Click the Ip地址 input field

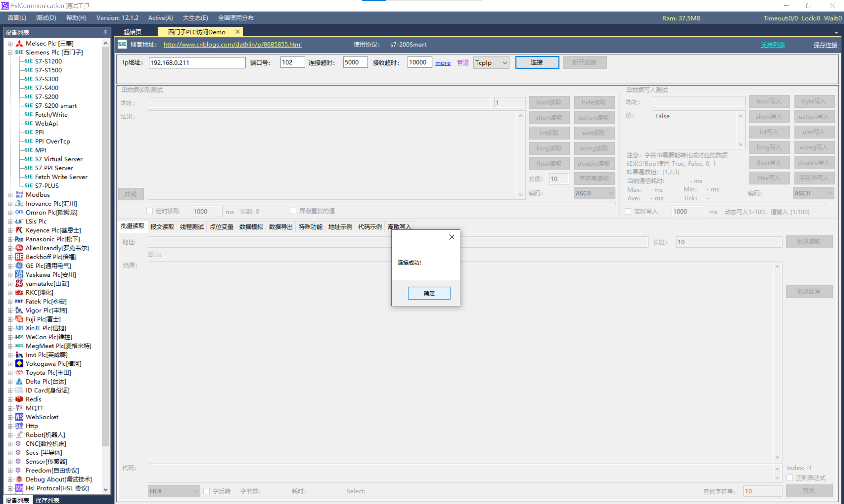click(197, 63)
